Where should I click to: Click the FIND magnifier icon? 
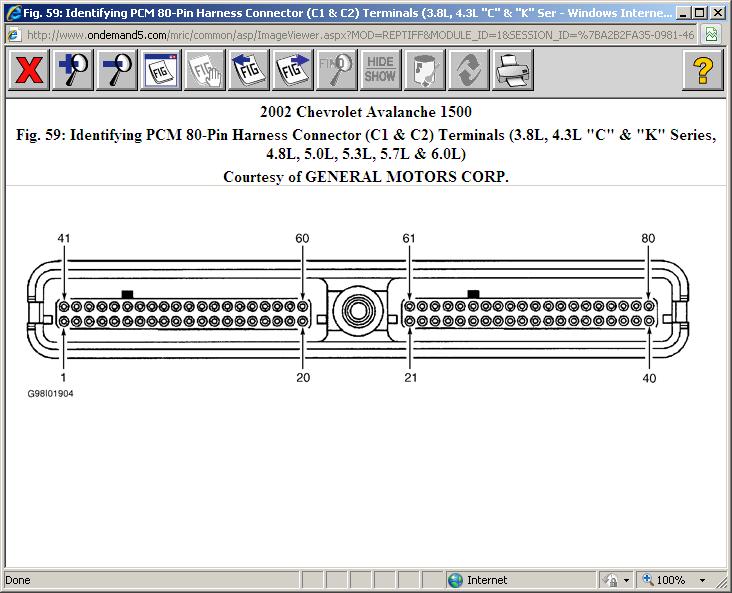coord(337,70)
